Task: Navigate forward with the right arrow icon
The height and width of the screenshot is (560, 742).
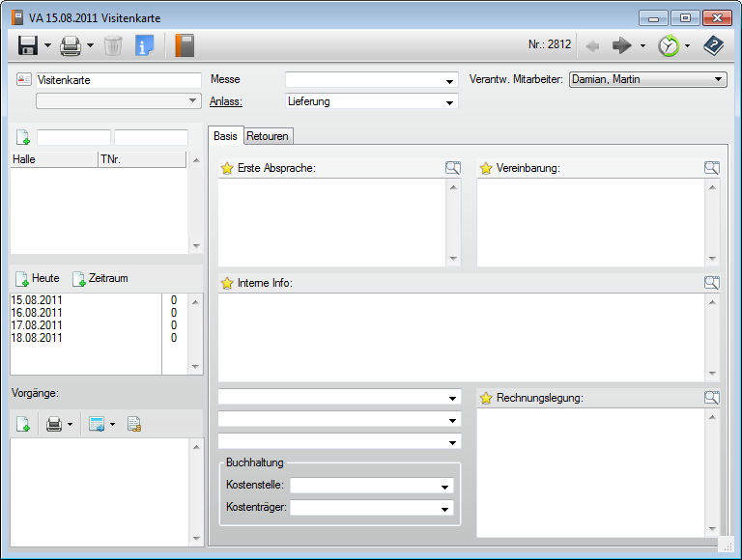Action: pos(622,45)
